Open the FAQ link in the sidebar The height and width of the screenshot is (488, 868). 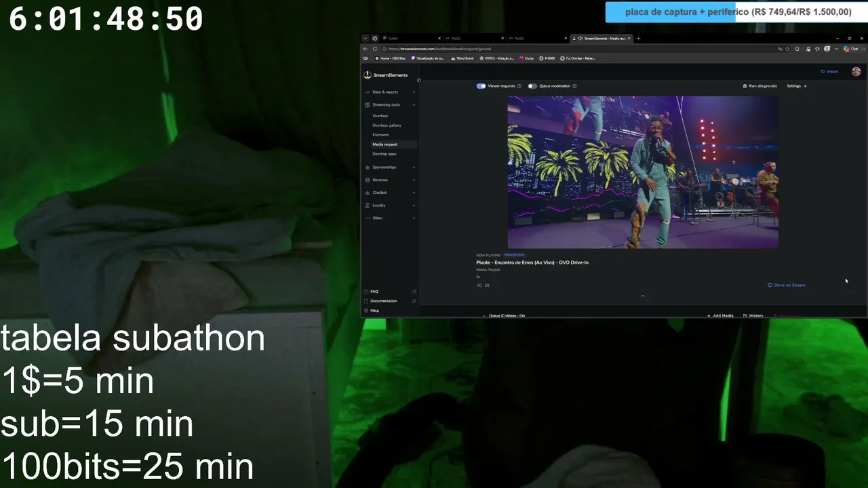(374, 291)
